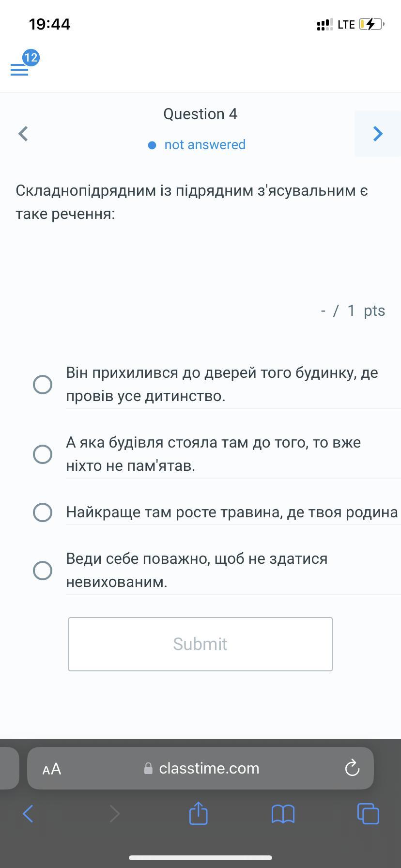Image resolution: width=401 pixels, height=868 pixels.
Task: Open Safari bookmarks book icon
Action: click(x=283, y=814)
